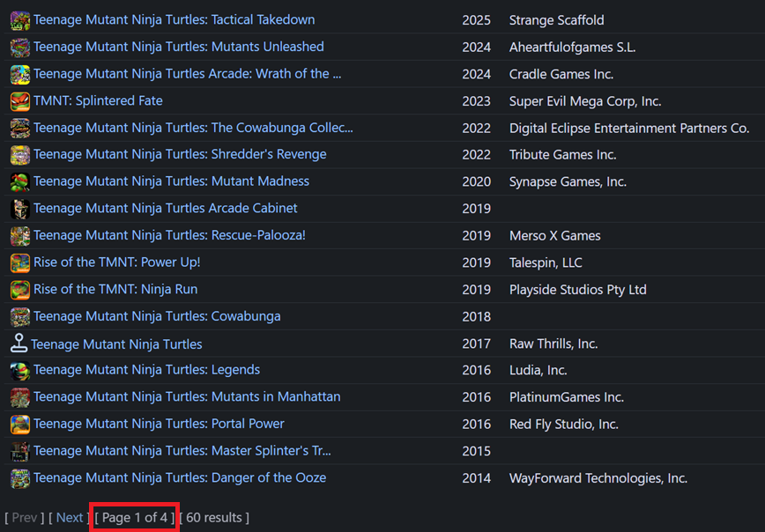Screen dimensions: 765x532
Task: Open the Mutants in Manhattan game link
Action: (x=187, y=397)
